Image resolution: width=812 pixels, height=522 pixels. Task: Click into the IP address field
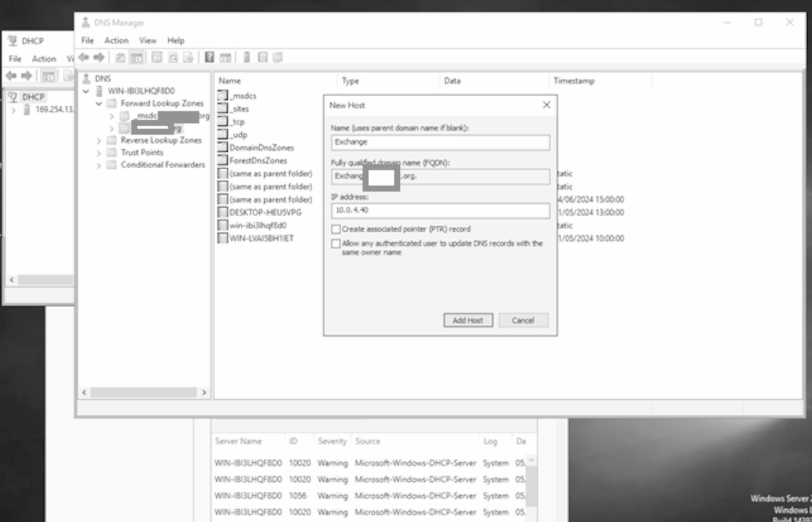(x=440, y=210)
